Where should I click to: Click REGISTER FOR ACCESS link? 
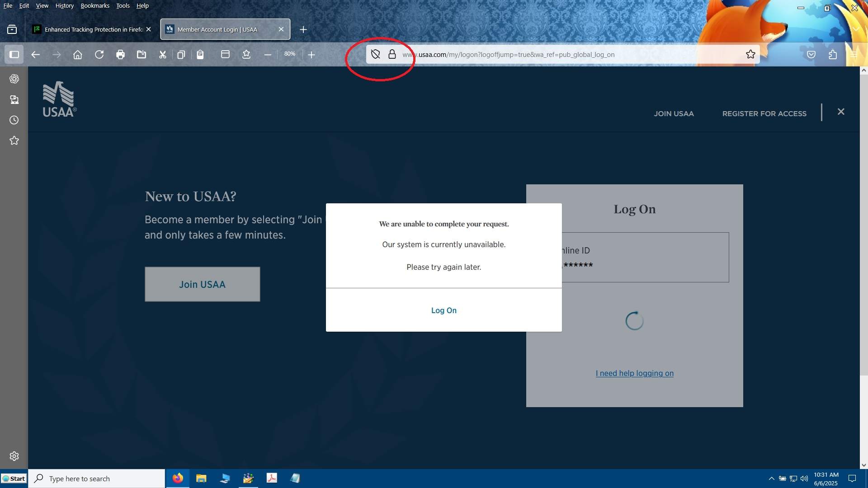pos(764,114)
